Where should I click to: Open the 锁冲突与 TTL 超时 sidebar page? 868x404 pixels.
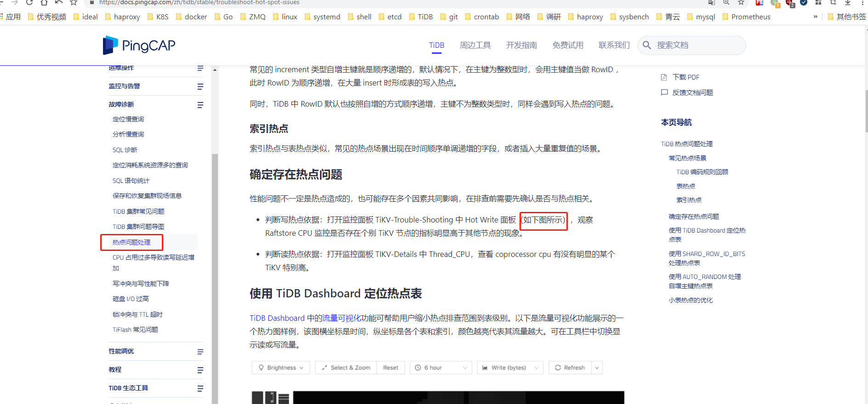point(137,314)
